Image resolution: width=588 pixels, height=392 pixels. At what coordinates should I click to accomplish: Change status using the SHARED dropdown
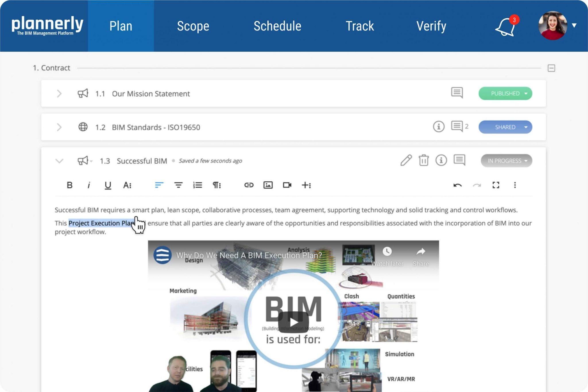[x=505, y=127]
